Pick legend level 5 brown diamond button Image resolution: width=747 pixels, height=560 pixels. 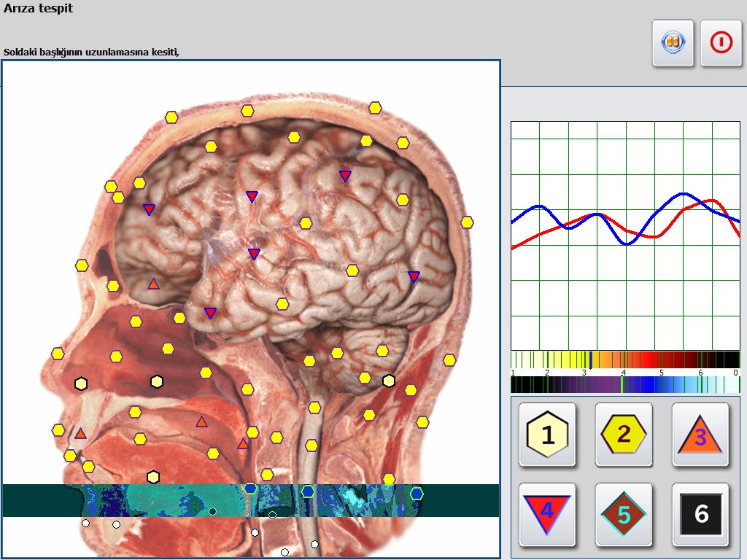click(x=623, y=515)
